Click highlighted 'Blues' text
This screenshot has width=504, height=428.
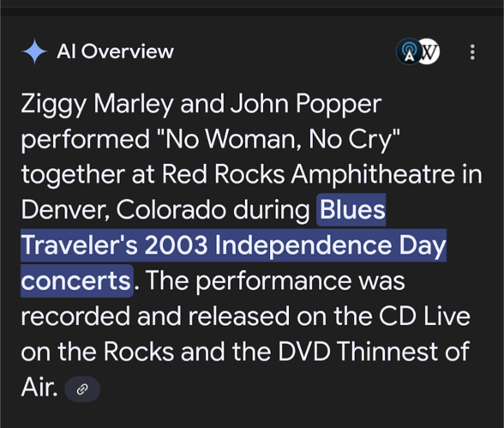[352, 209]
